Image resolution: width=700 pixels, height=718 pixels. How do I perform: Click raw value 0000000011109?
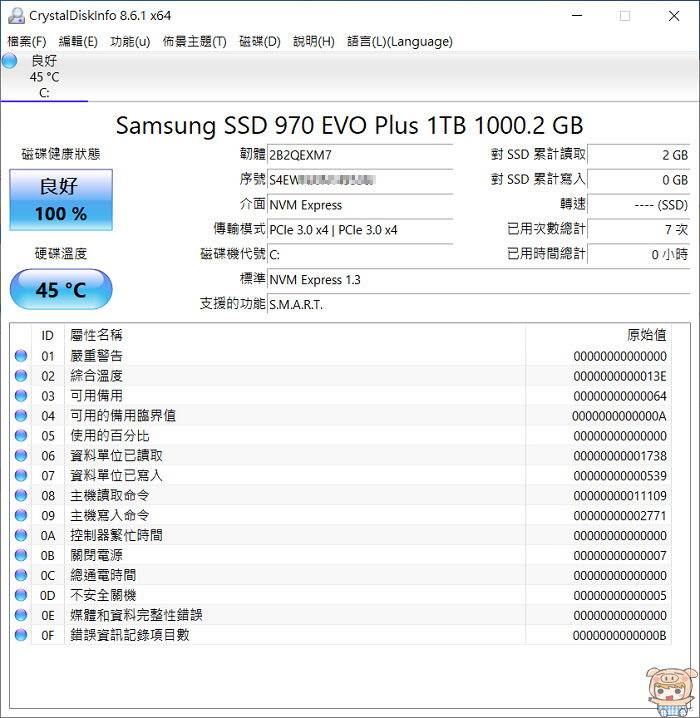pyautogui.click(x=620, y=495)
